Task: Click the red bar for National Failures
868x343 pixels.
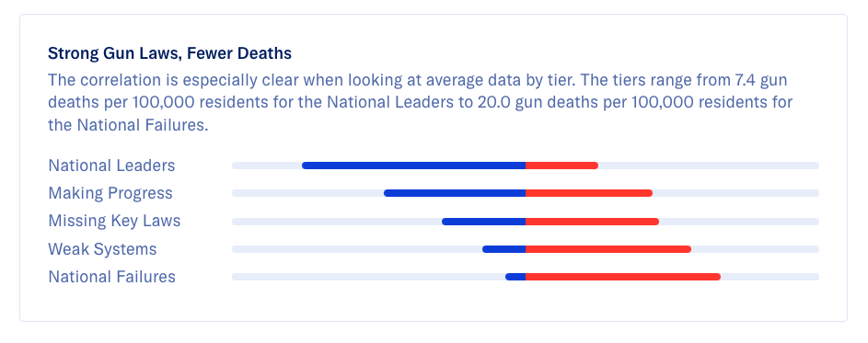Action: [x=623, y=277]
